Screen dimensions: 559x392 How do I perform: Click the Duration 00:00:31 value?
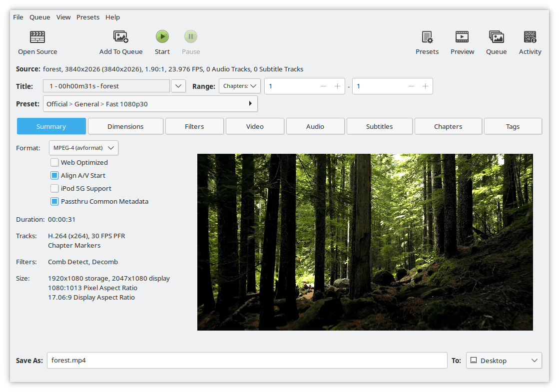pyautogui.click(x=61, y=220)
